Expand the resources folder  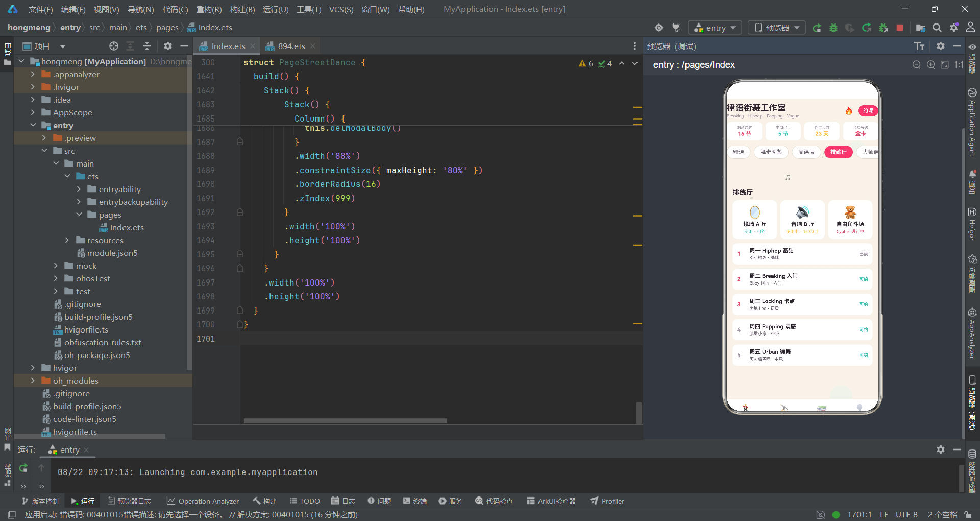[x=67, y=240]
